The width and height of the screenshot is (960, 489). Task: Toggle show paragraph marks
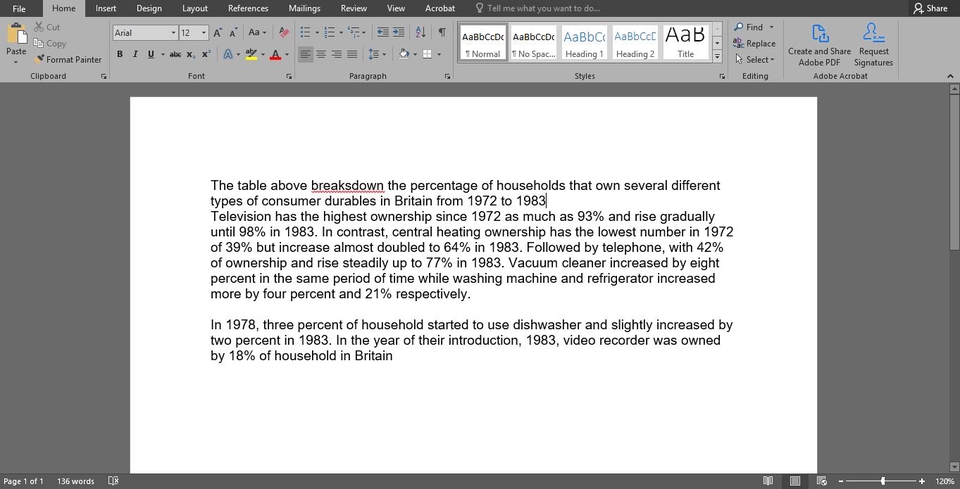click(442, 32)
